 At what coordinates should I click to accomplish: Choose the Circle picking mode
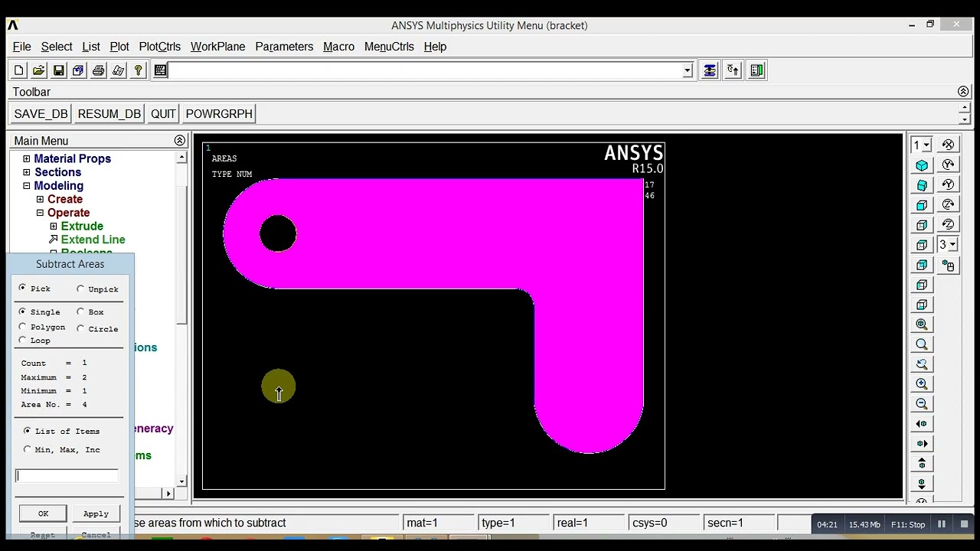point(80,328)
